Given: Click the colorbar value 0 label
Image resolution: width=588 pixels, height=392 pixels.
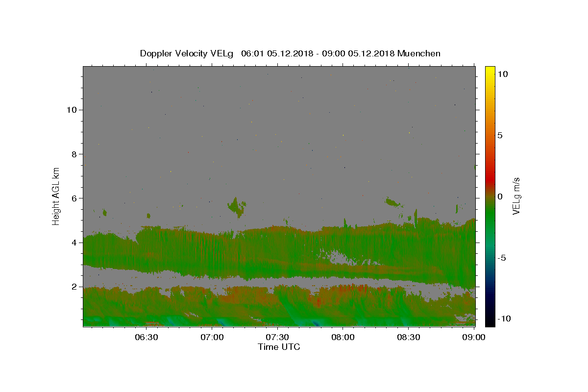Looking at the screenshot, I should click(500, 196).
